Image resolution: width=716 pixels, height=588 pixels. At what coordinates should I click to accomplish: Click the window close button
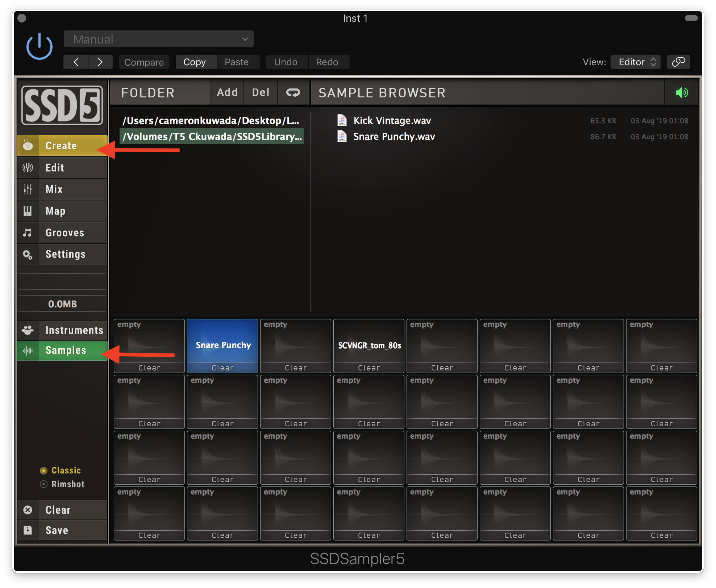[x=22, y=18]
